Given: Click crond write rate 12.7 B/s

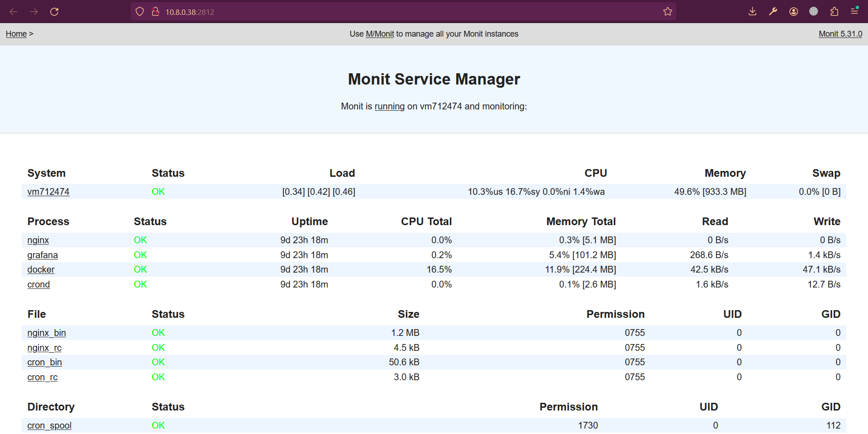Looking at the screenshot, I should point(824,284).
